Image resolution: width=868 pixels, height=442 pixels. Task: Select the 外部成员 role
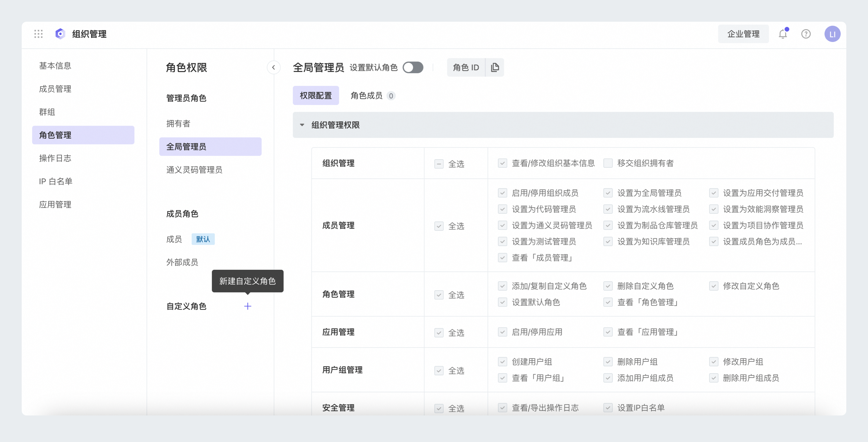pos(210,262)
